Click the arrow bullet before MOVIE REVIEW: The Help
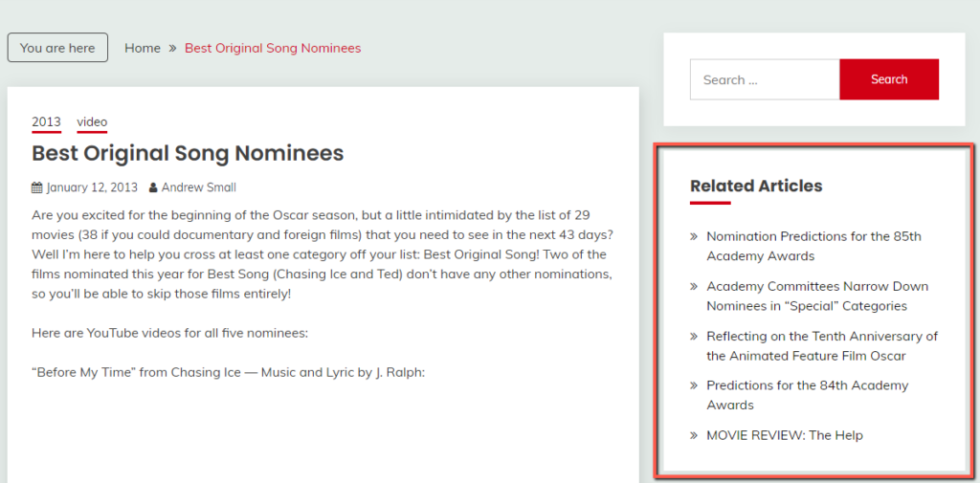Screen dimensions: 980x483 [x=694, y=435]
